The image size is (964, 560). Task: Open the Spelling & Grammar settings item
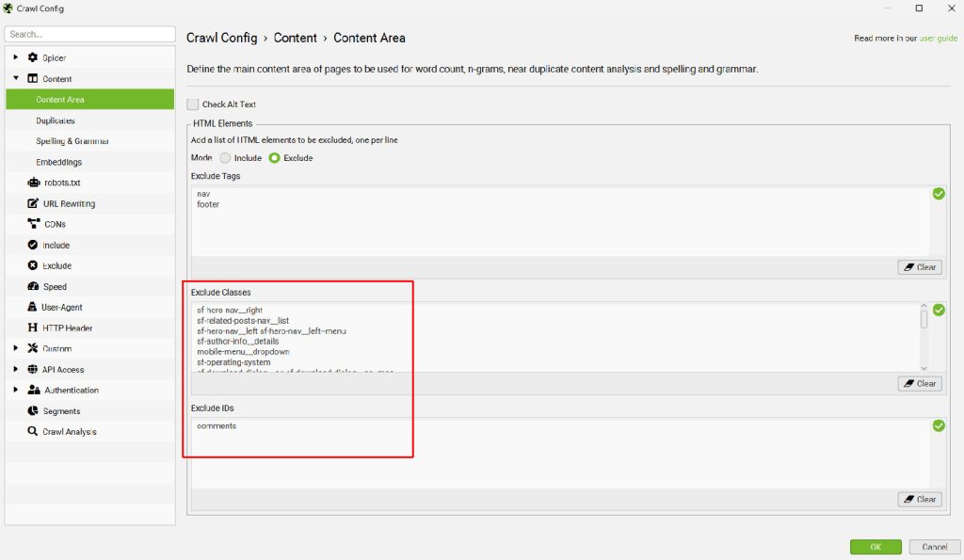[89, 141]
